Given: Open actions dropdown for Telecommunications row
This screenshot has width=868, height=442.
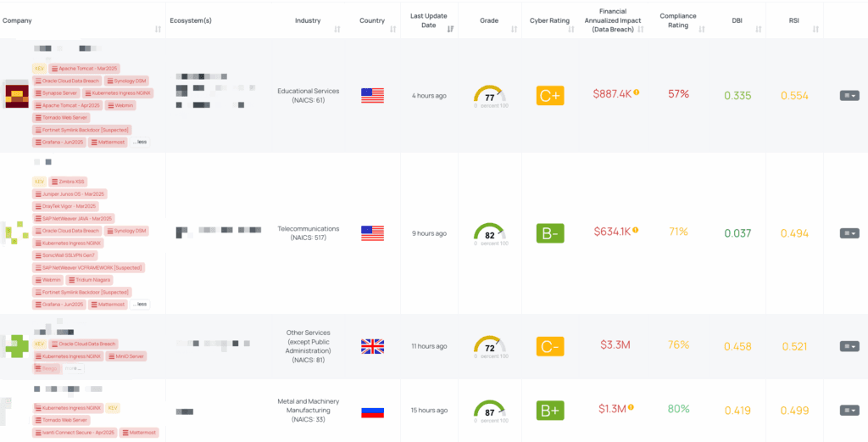Looking at the screenshot, I should 849,233.
